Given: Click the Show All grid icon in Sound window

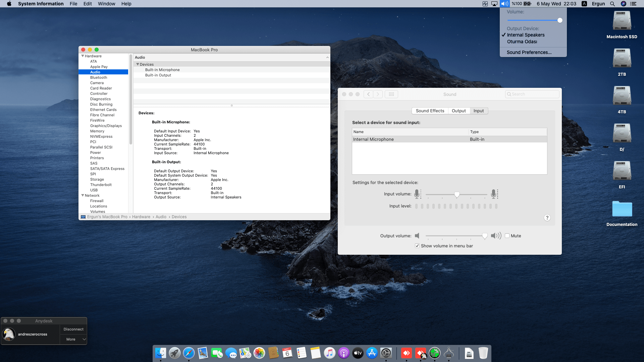Looking at the screenshot, I should pos(391,94).
